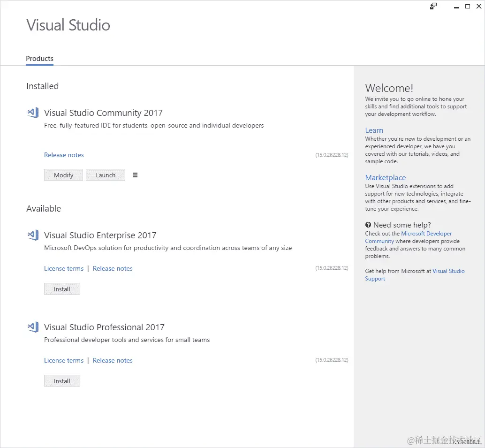This screenshot has width=485, height=448.
Task: Close the Visual Studio installer window
Action: [479, 6]
